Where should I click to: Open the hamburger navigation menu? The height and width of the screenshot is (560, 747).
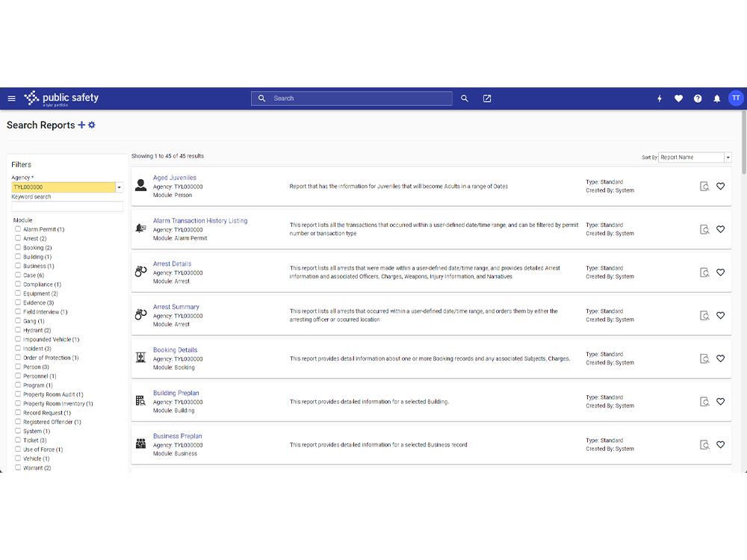click(11, 99)
